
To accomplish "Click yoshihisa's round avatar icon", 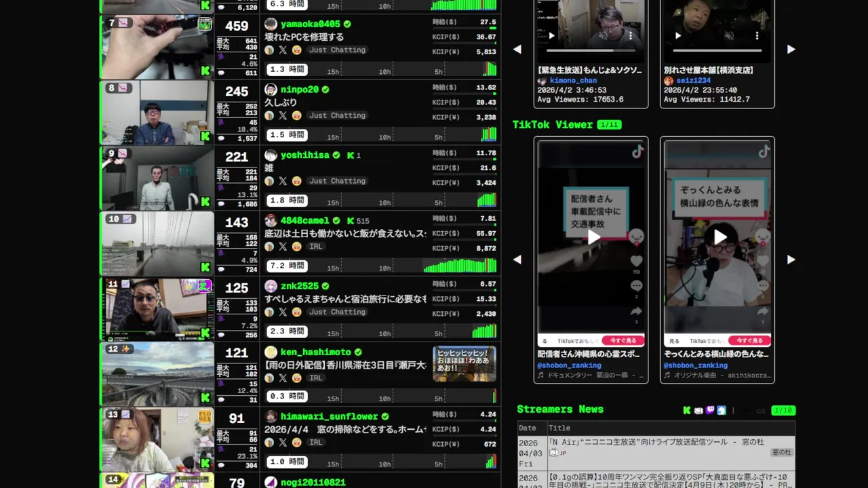I will (x=271, y=155).
